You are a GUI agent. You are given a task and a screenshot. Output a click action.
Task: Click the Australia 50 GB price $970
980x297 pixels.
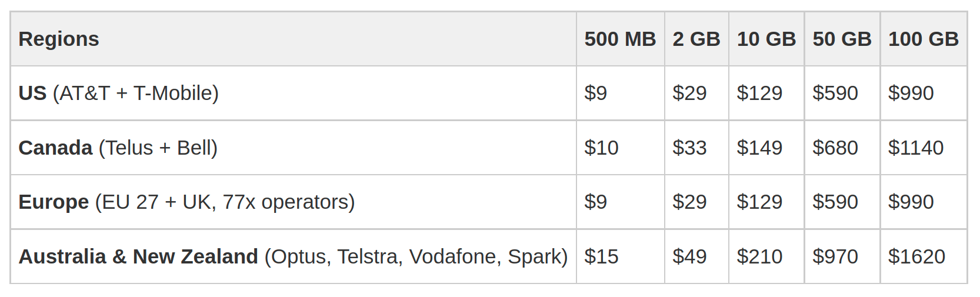[835, 257]
